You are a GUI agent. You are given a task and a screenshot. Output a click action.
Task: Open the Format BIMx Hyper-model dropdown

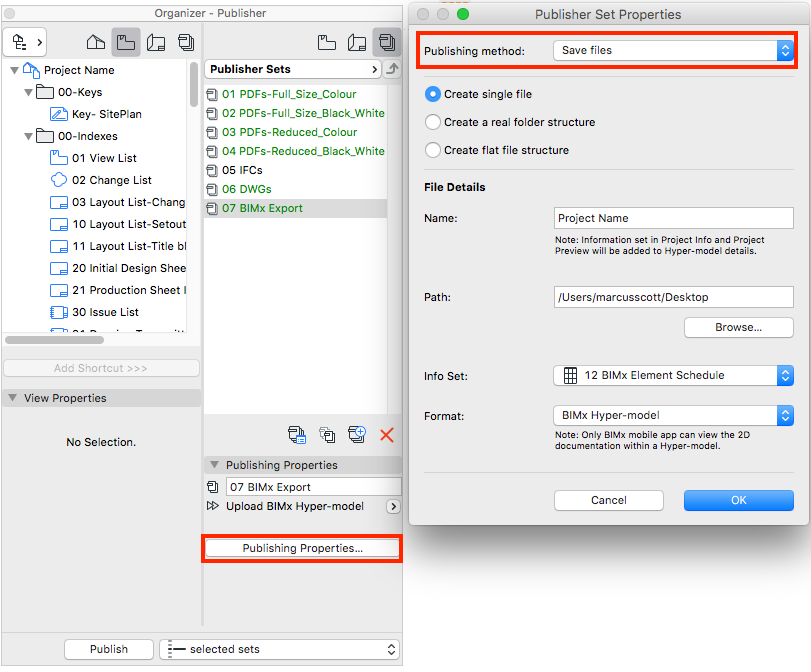[673, 415]
